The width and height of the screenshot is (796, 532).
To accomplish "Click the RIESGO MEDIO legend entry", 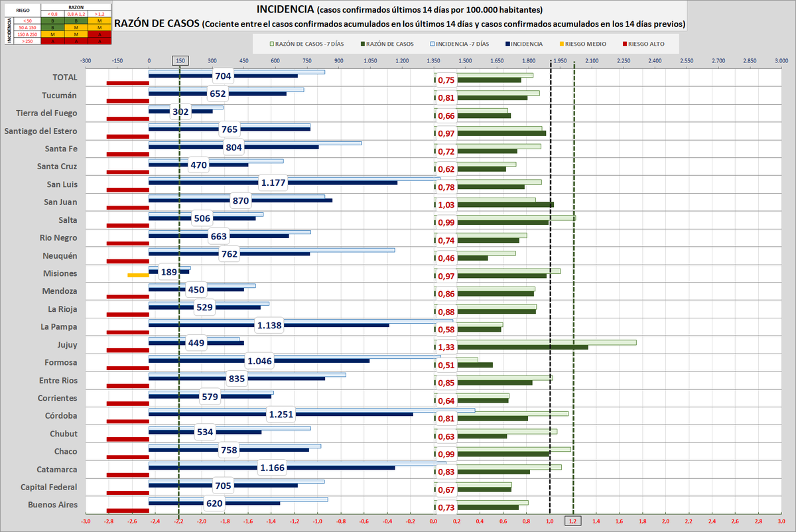I will point(589,44).
